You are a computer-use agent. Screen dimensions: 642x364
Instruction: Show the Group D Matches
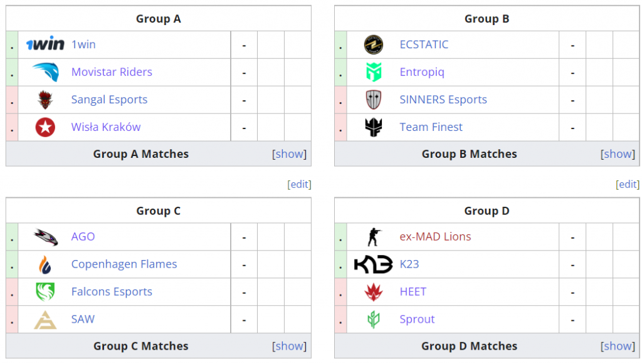tap(618, 346)
